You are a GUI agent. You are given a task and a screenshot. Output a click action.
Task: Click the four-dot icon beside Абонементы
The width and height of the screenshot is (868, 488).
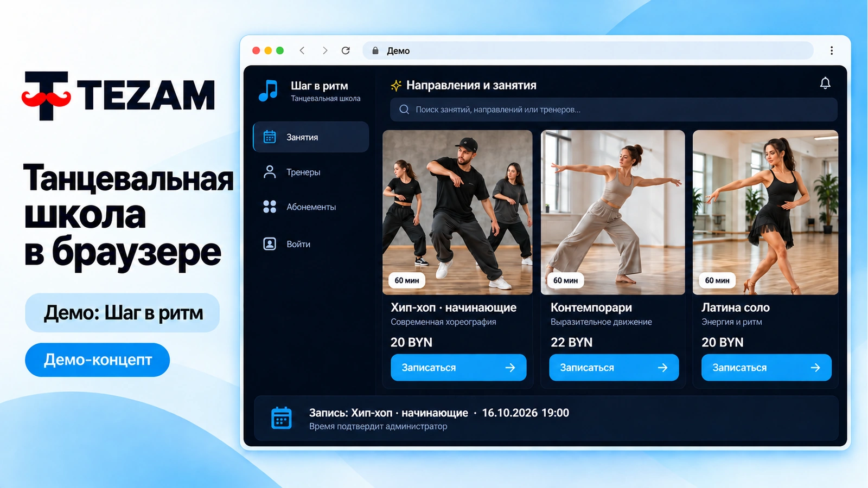tap(270, 207)
